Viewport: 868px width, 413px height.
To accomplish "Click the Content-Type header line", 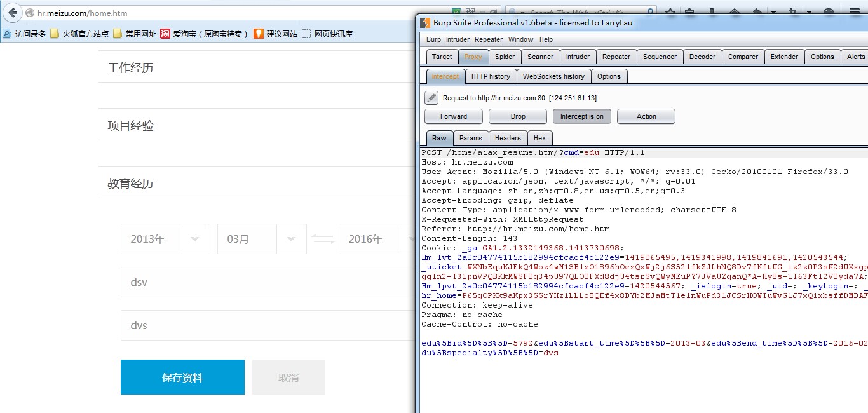I will click(579, 210).
